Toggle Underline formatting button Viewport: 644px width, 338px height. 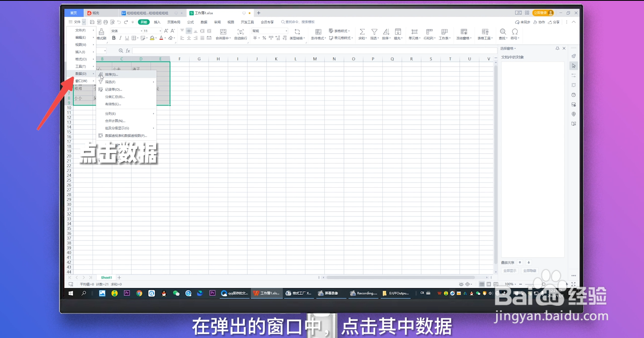pyautogui.click(x=127, y=38)
